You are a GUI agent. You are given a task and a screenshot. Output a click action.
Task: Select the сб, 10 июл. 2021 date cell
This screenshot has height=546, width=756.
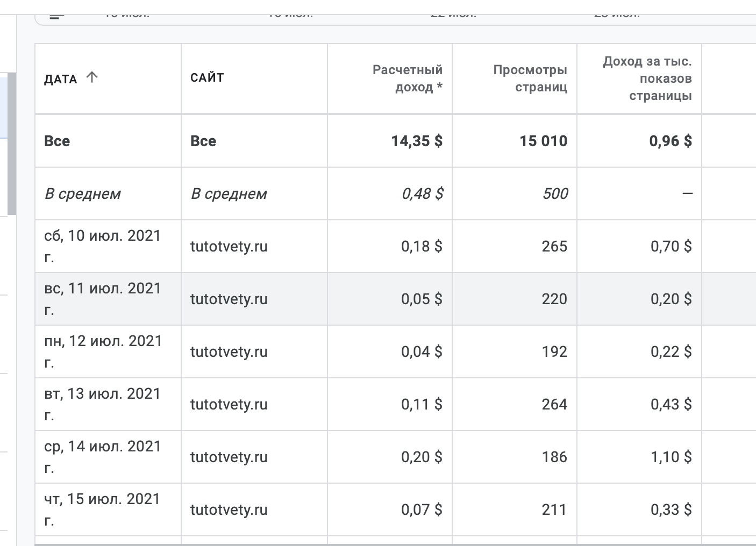point(103,246)
